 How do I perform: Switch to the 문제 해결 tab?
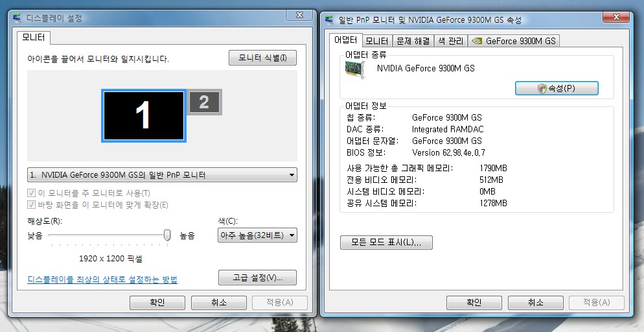(413, 41)
